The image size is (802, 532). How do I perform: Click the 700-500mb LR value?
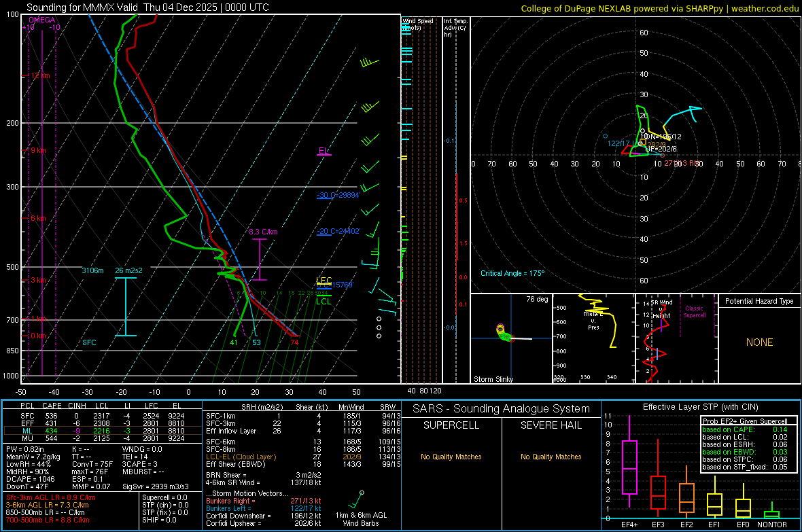(x=48, y=520)
